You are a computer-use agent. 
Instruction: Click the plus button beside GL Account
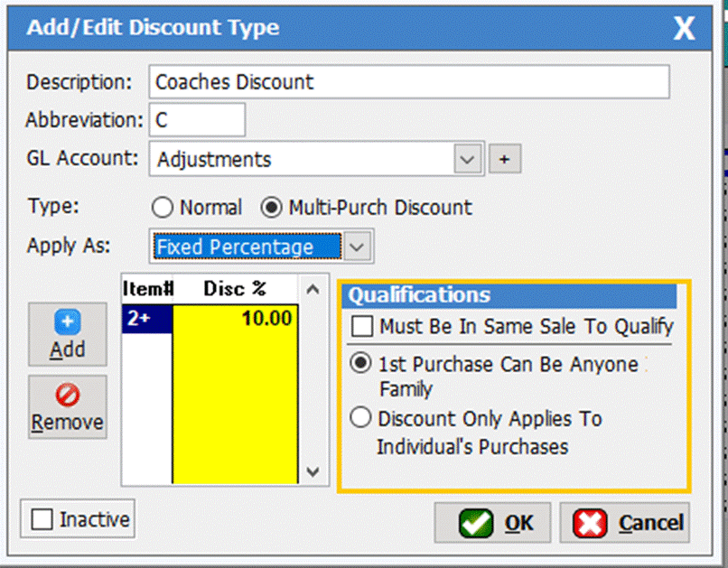[x=505, y=160]
